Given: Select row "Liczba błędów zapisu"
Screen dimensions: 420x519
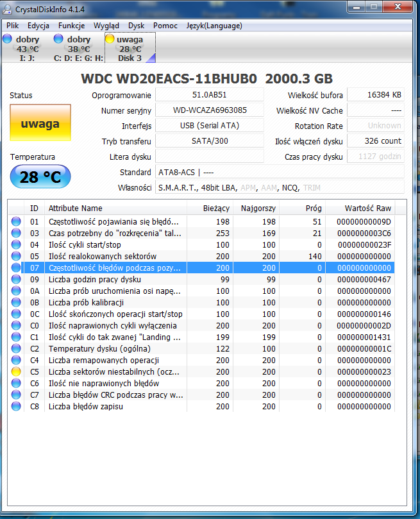Looking at the screenshot, I should tap(202, 406).
